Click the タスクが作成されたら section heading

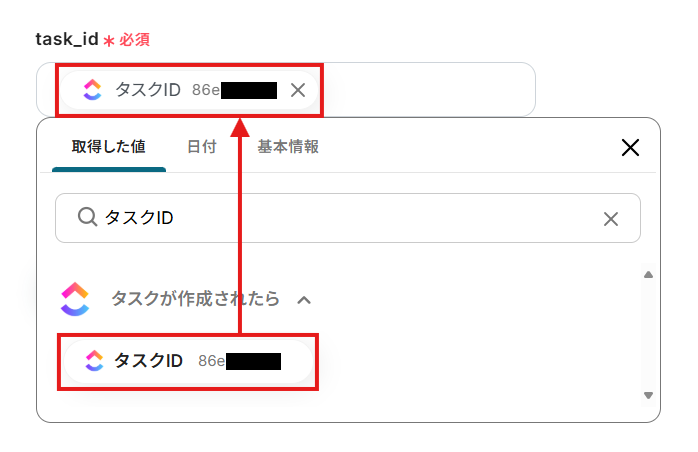[195, 298]
